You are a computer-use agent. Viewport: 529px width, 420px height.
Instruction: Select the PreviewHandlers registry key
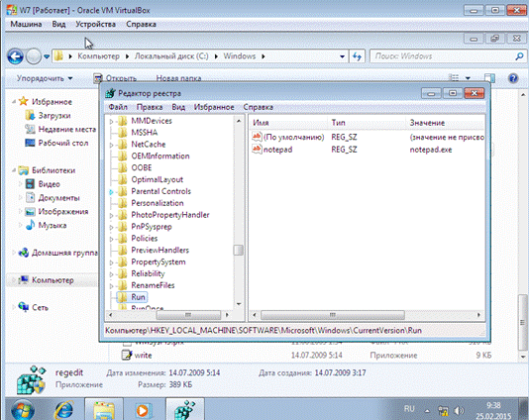159,251
